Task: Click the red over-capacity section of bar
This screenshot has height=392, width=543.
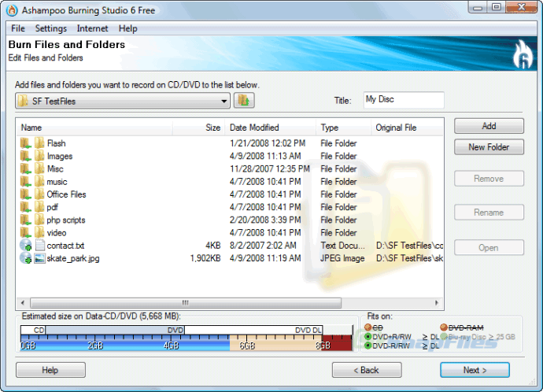Action: click(338, 343)
